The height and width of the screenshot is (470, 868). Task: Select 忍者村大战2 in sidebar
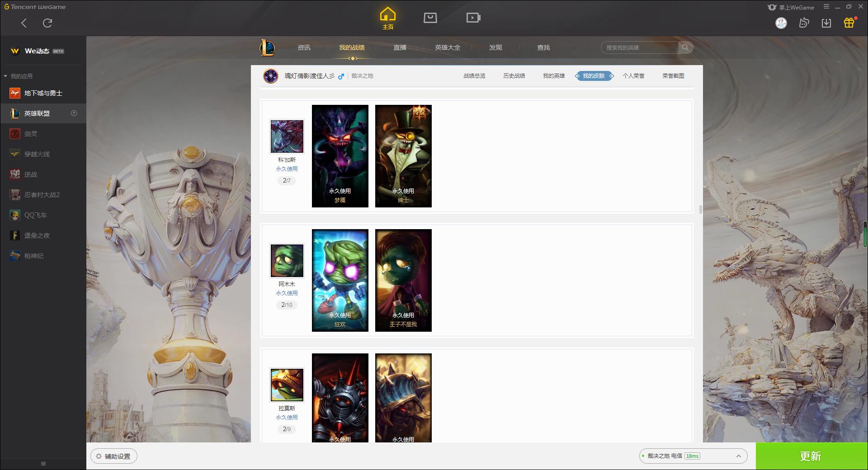point(43,195)
